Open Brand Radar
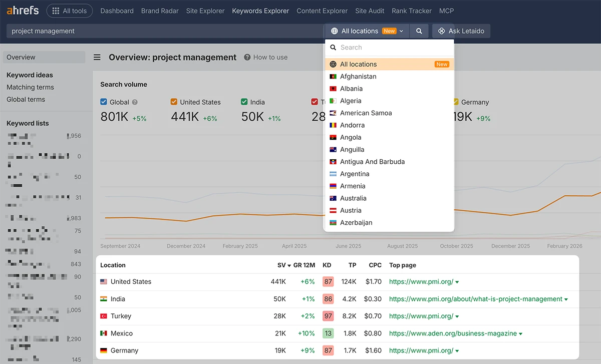This screenshot has width=601, height=364. coord(160,11)
